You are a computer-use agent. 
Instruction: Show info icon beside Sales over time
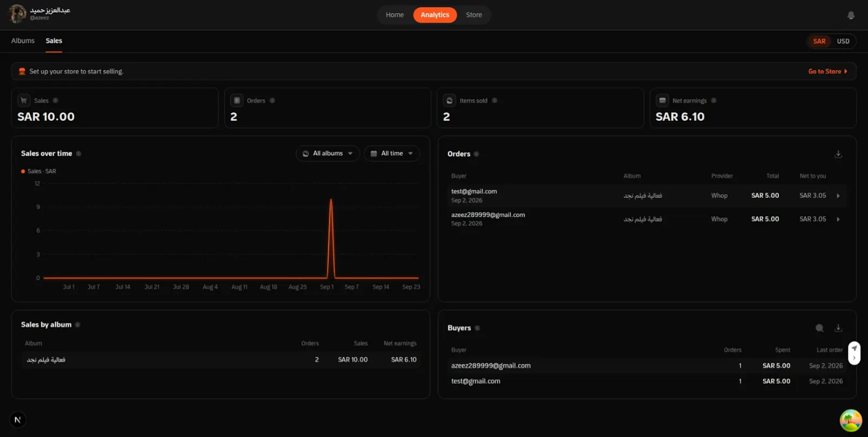79,153
